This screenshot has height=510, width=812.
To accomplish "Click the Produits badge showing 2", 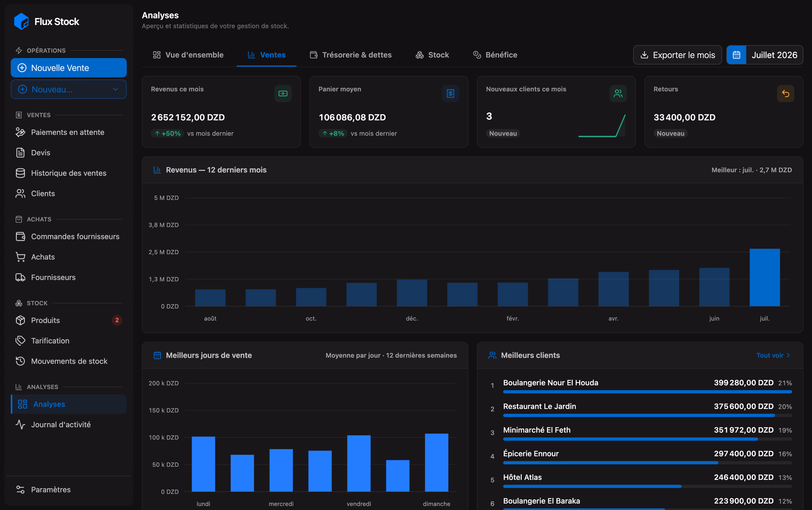I will (x=117, y=320).
